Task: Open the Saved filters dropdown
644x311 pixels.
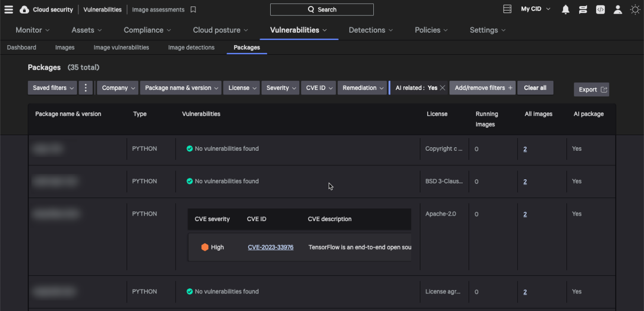Action: (52, 88)
